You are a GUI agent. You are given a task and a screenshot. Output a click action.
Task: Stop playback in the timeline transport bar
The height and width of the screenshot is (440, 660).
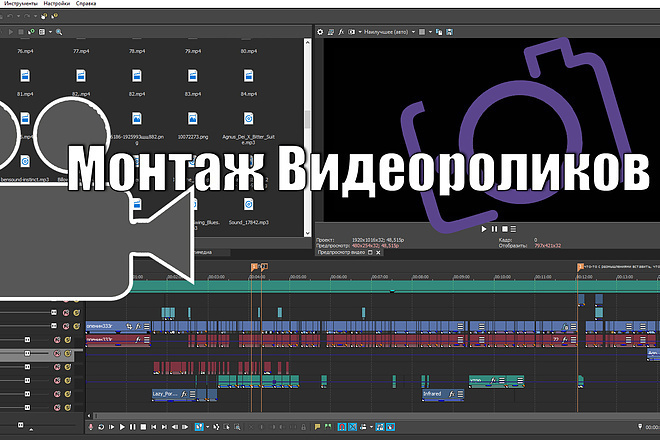click(143, 427)
